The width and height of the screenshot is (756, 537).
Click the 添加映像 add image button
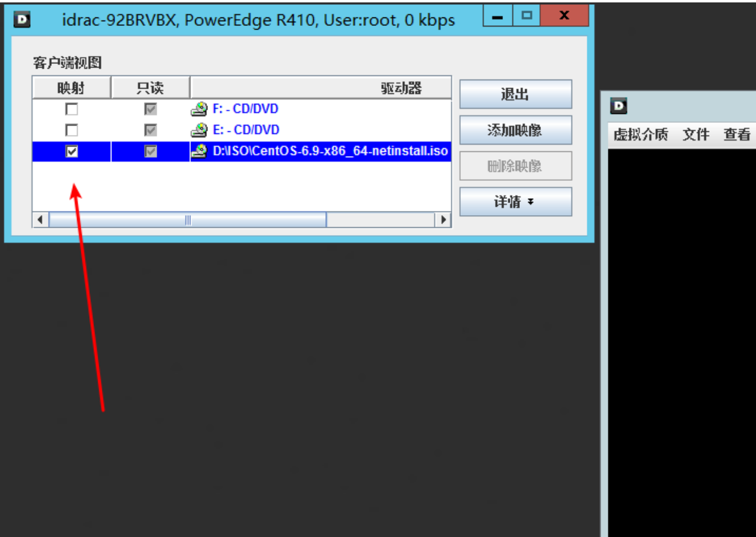click(515, 130)
